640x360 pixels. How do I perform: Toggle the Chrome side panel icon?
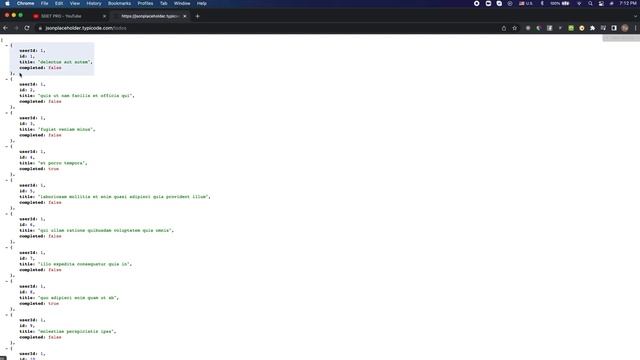614,28
